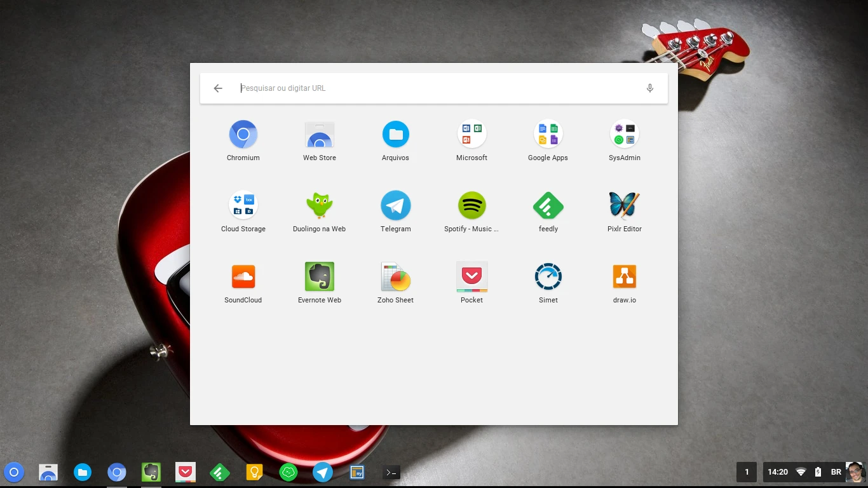Open feedly from the shelf
This screenshot has height=488, width=868.
(x=220, y=472)
